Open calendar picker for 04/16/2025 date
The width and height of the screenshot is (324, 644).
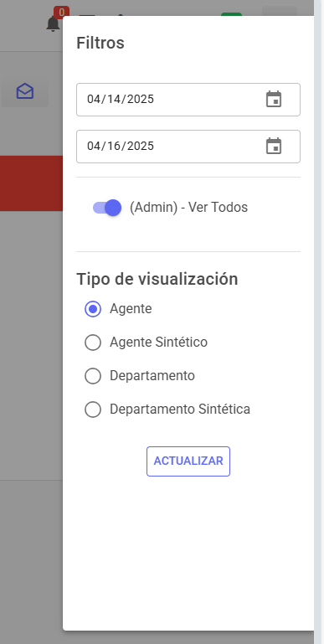(274, 147)
